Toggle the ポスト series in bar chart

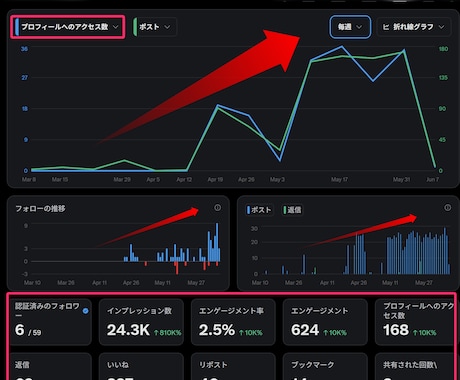[x=260, y=210]
